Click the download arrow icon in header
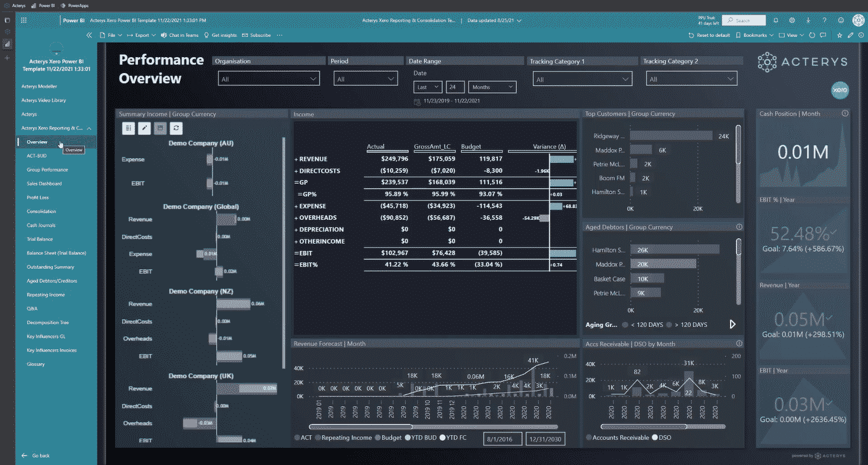The image size is (868, 465). (808, 20)
